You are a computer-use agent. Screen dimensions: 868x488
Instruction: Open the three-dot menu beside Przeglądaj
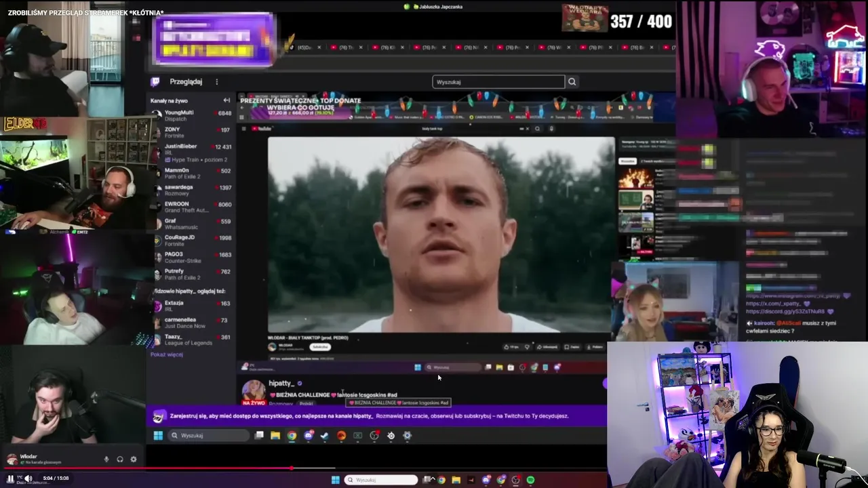coord(217,82)
